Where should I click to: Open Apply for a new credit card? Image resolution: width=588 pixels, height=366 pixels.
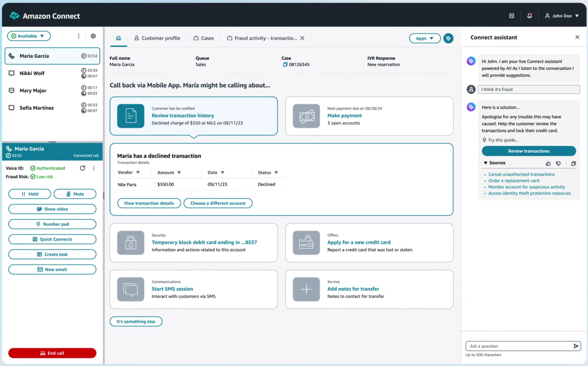click(359, 242)
